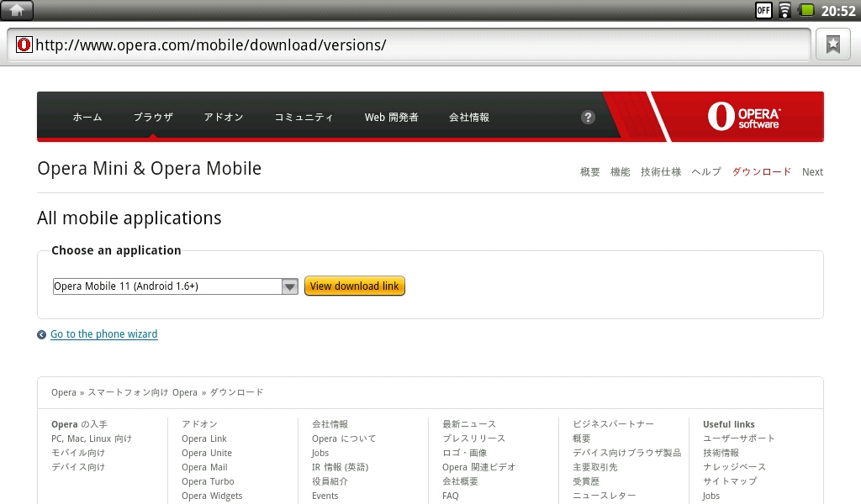The height and width of the screenshot is (504, 861).
Task: Click the bookmark star button
Action: coord(833,45)
